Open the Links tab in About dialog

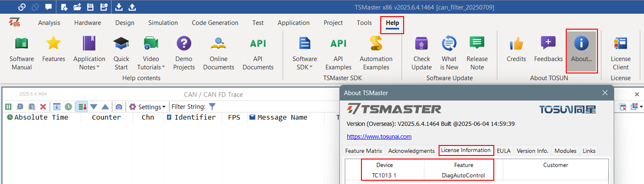589,151
